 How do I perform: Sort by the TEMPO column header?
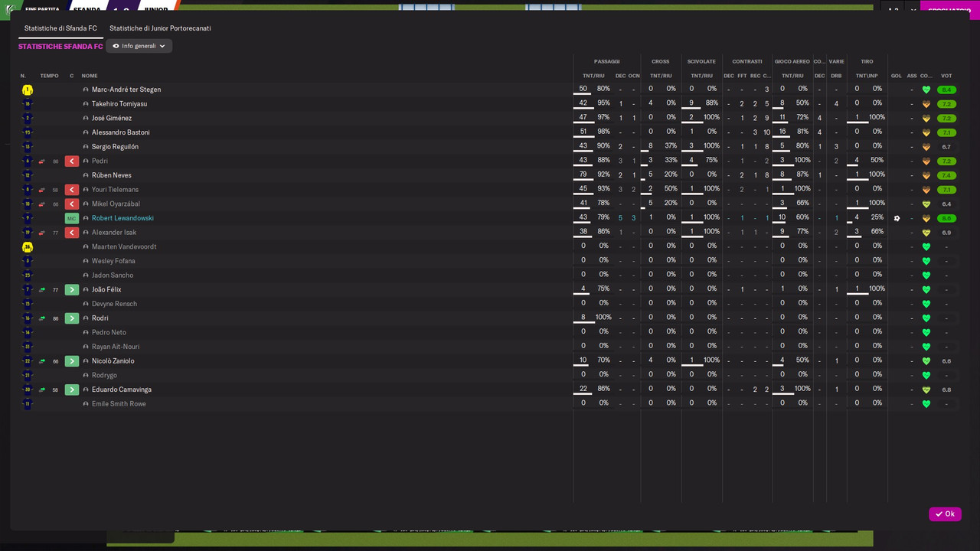pos(49,76)
